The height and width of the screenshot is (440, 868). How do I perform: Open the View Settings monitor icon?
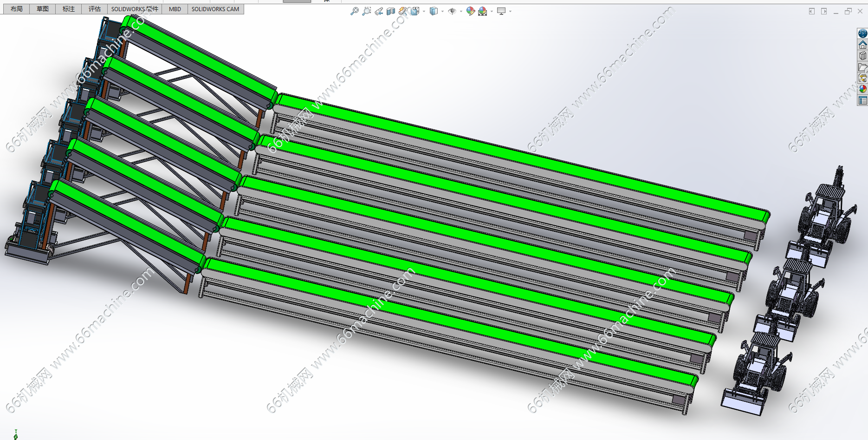(x=501, y=11)
